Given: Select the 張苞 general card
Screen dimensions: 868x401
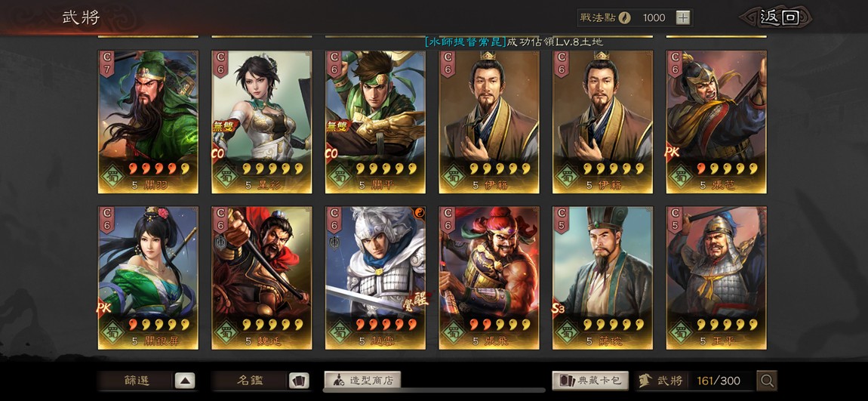Looking at the screenshot, I should pyautogui.click(x=716, y=122).
